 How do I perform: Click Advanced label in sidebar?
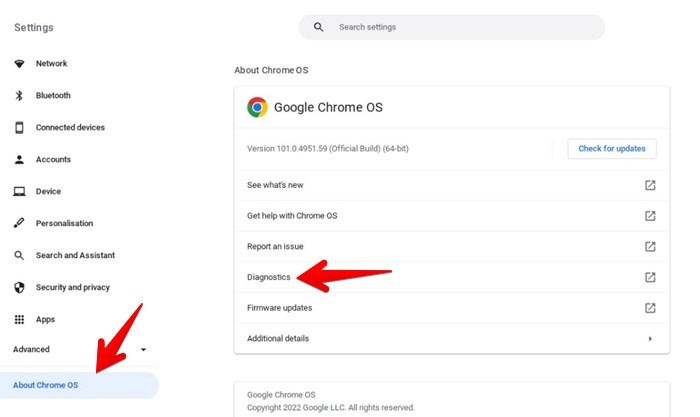point(31,350)
